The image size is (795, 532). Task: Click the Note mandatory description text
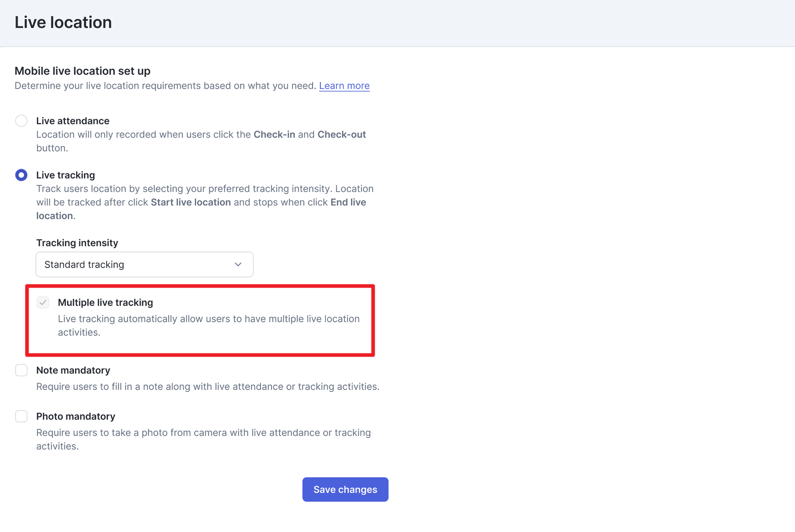pos(208,387)
